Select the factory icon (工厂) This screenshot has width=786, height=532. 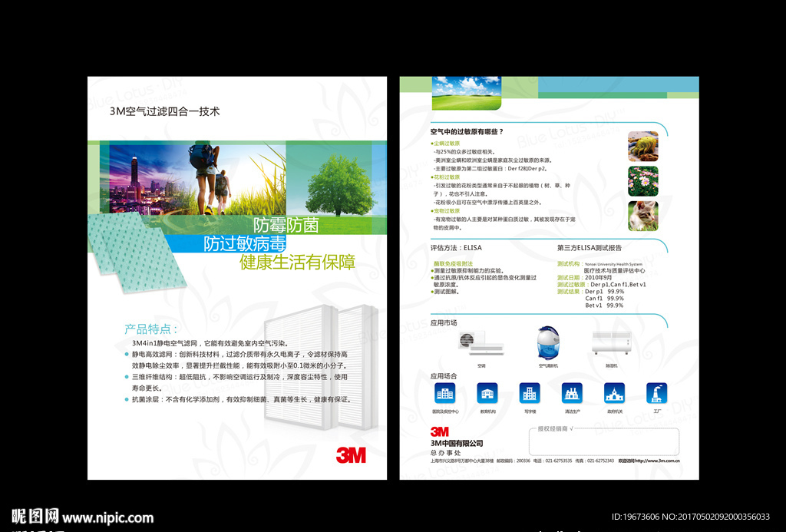[657, 393]
